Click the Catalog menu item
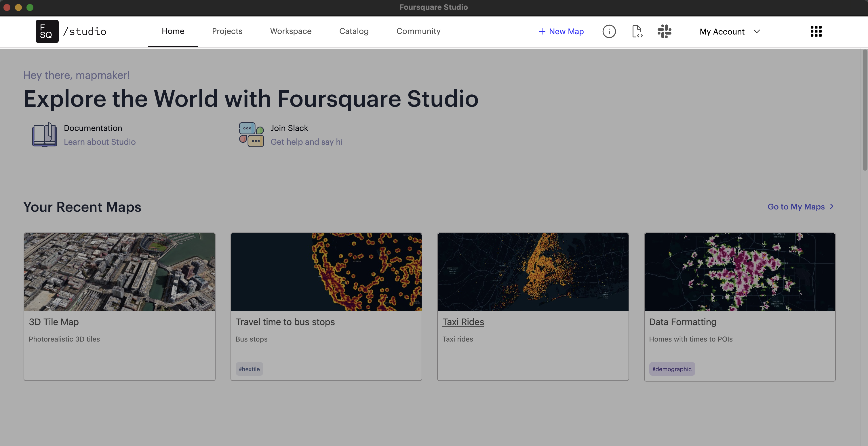The height and width of the screenshot is (446, 868). 354,31
